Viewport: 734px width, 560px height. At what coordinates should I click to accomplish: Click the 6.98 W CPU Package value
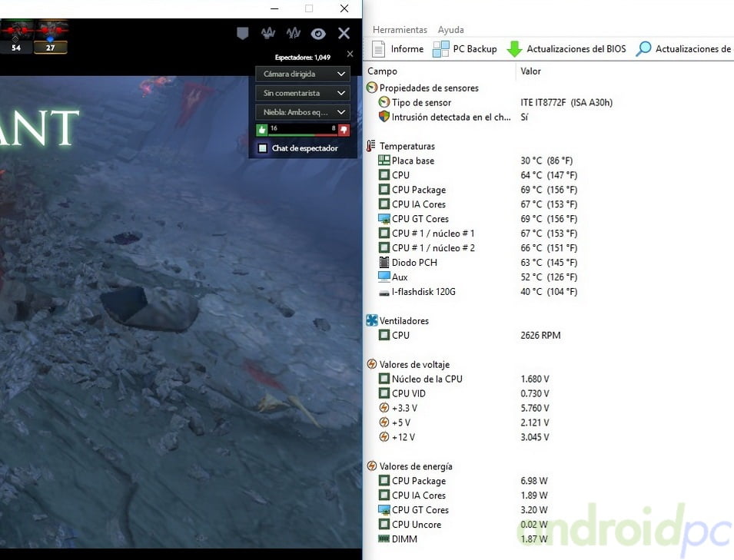click(x=533, y=480)
